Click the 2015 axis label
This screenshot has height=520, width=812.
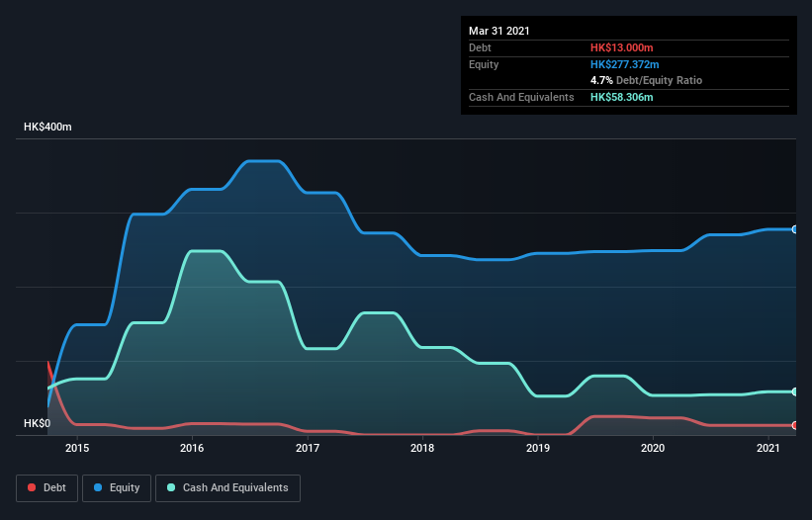click(77, 448)
